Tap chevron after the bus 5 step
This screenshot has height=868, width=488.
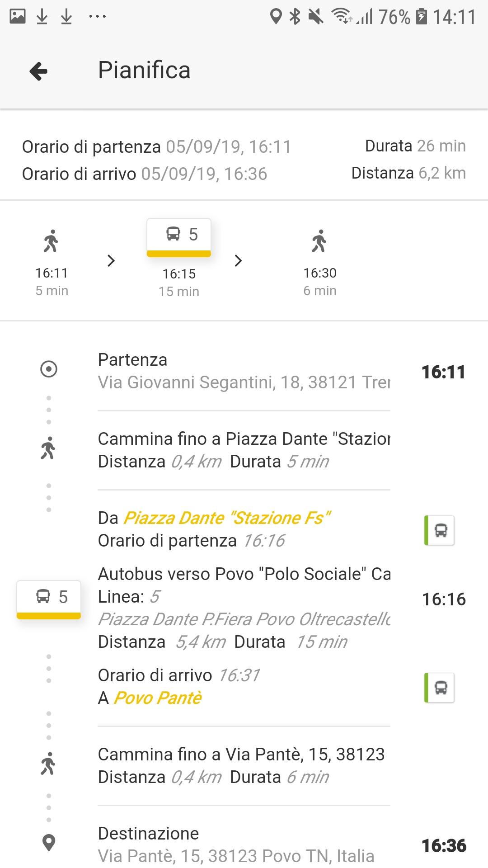pos(239,261)
